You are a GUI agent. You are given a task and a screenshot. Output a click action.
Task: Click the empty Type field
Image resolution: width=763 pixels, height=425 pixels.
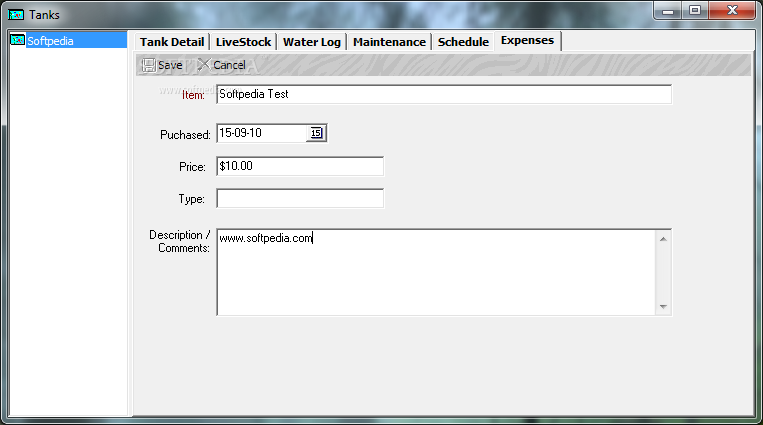tap(300, 198)
